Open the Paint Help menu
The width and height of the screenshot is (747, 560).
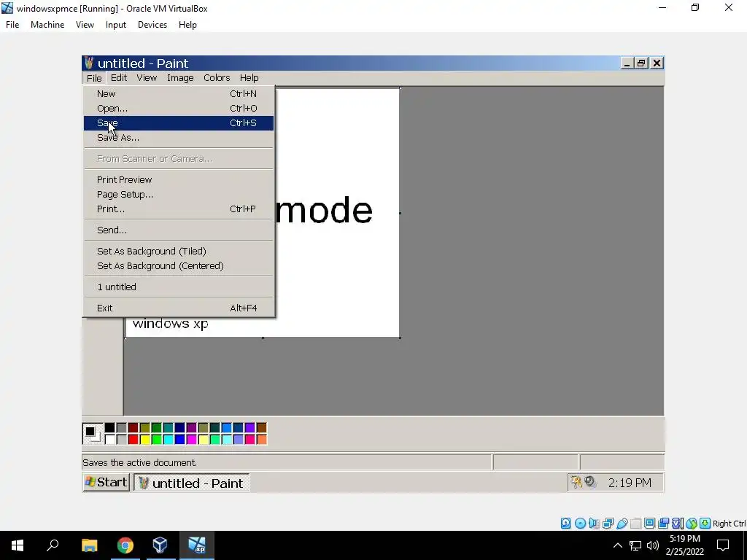tap(249, 77)
